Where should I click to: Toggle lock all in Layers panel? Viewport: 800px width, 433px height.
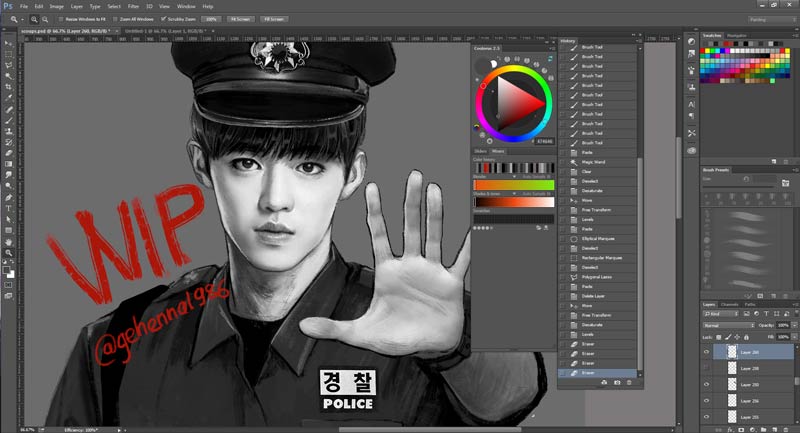click(746, 337)
